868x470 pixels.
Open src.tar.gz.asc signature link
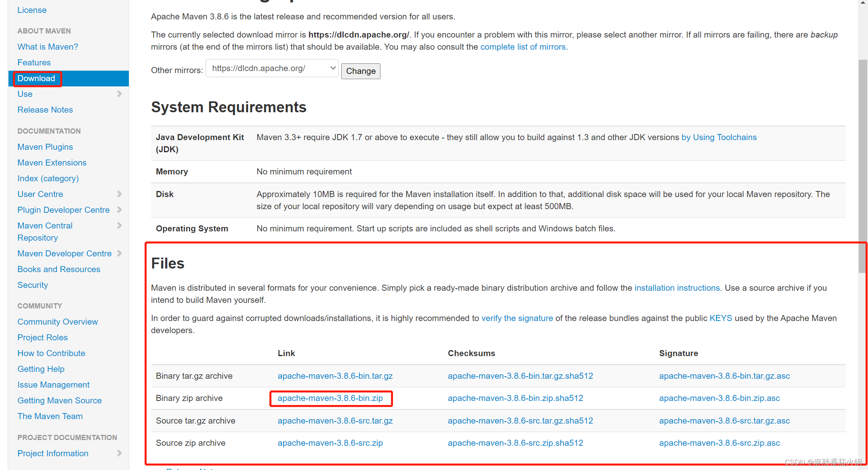point(724,421)
